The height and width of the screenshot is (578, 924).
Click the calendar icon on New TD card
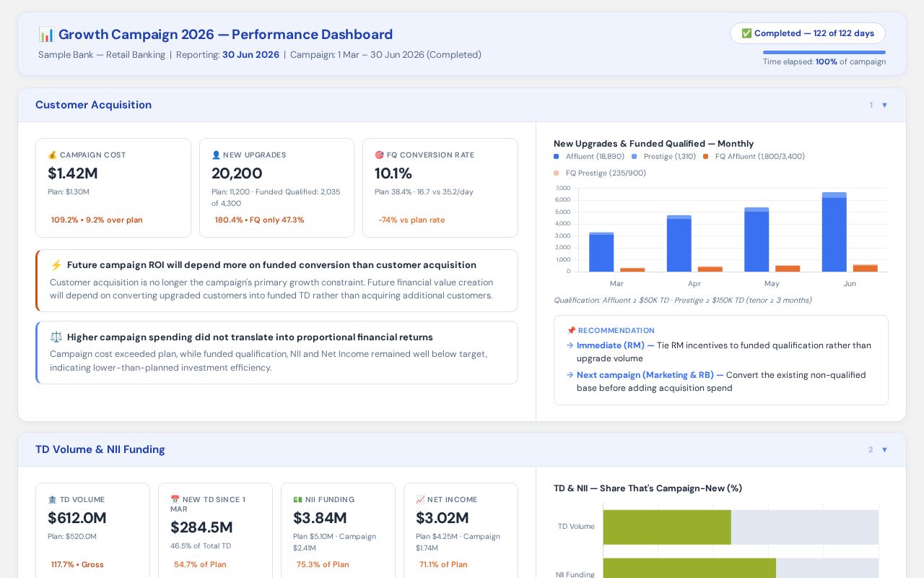pos(175,500)
